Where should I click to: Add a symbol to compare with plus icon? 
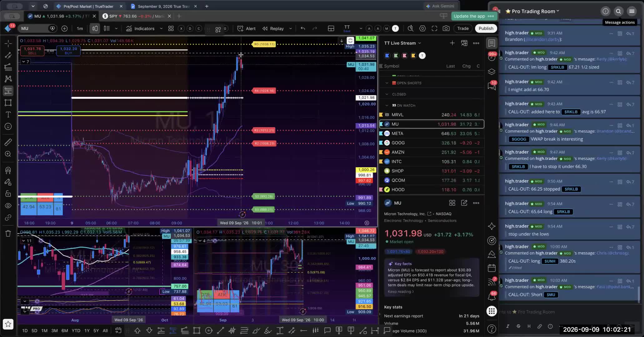coord(64,28)
